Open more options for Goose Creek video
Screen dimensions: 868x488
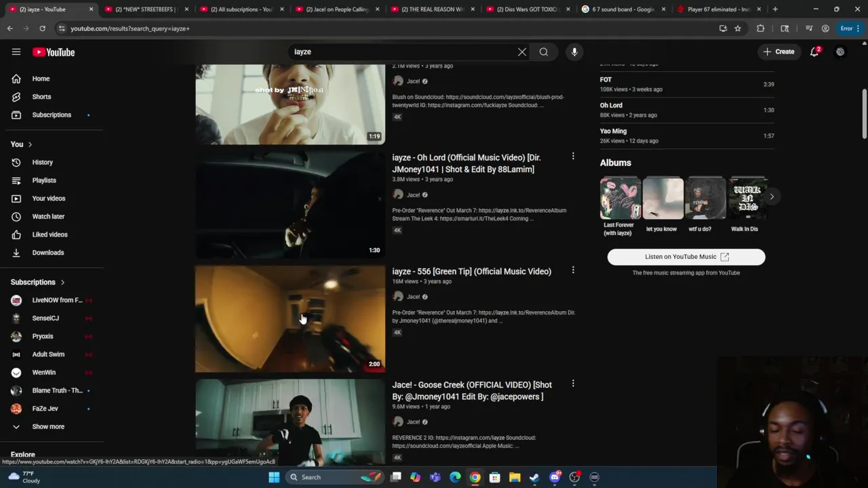(x=573, y=384)
